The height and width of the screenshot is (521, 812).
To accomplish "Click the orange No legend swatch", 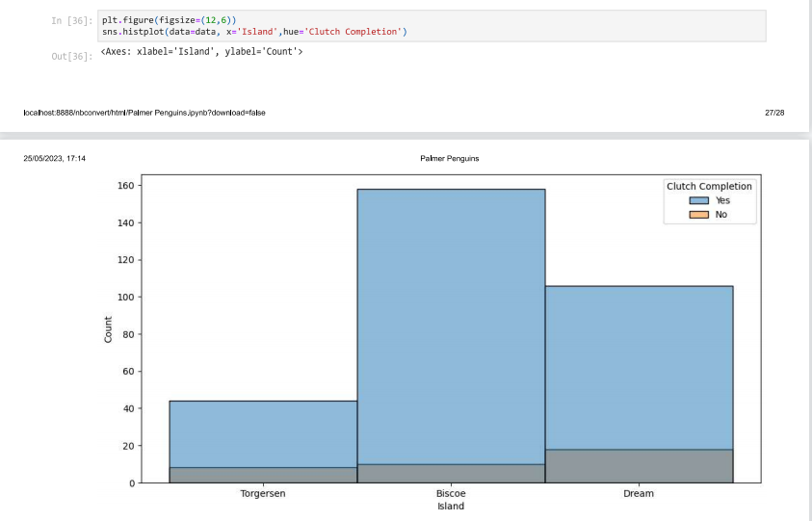I will pyautogui.click(x=698, y=215).
